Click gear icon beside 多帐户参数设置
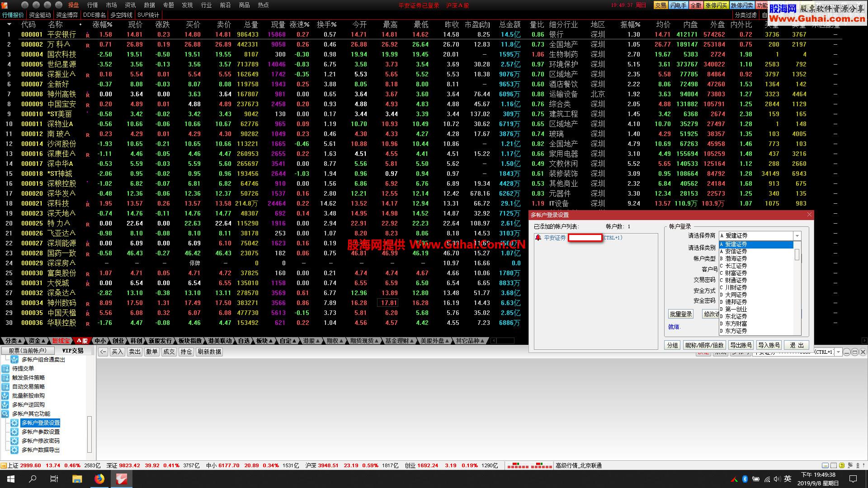The width and height of the screenshot is (868, 488). pyautogui.click(x=14, y=432)
